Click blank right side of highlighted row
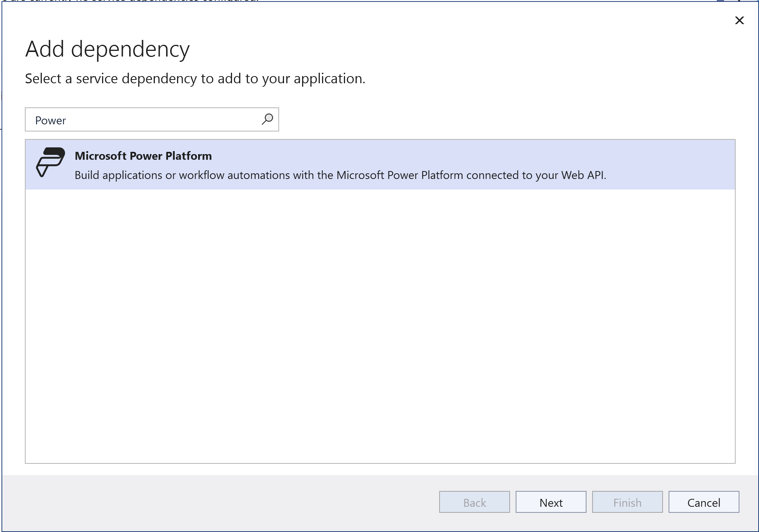The image size is (759, 532). (x=670, y=164)
